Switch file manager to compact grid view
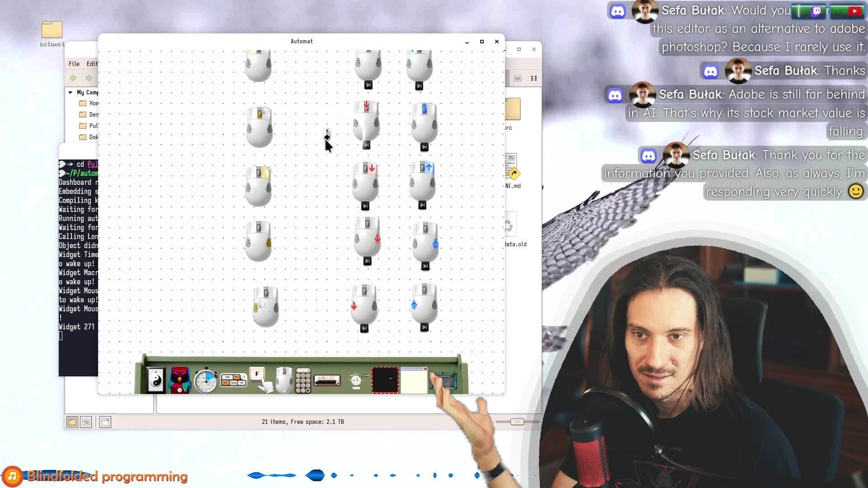The width and height of the screenshot is (868, 488). tap(534, 78)
